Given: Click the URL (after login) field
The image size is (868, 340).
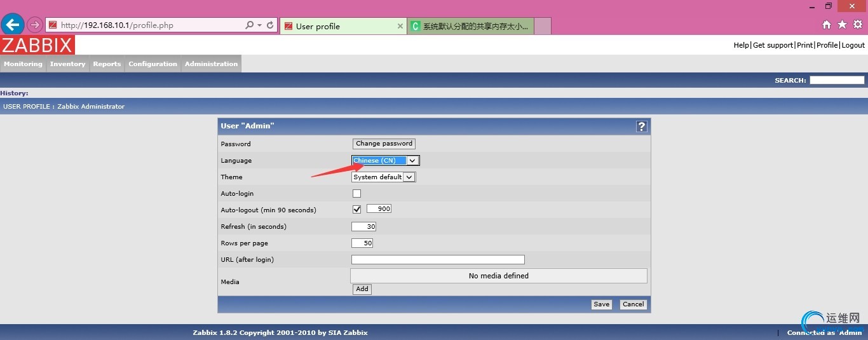Looking at the screenshot, I should click(438, 259).
